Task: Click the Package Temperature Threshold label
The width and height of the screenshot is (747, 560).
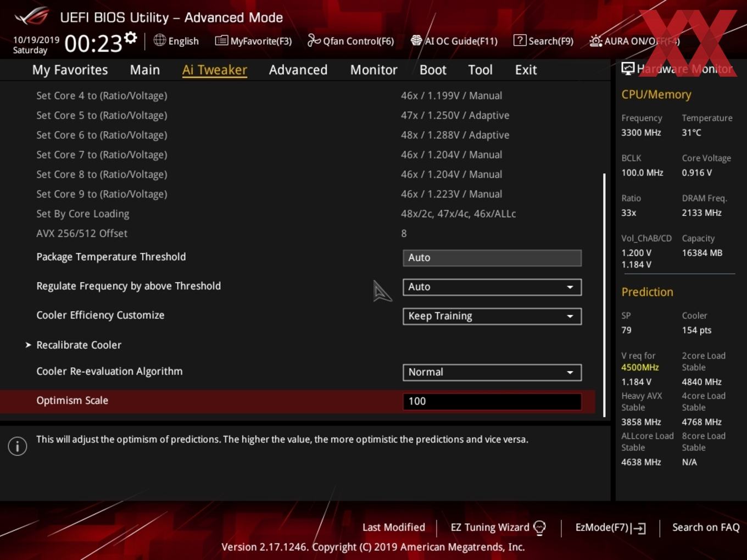Action: (111, 257)
